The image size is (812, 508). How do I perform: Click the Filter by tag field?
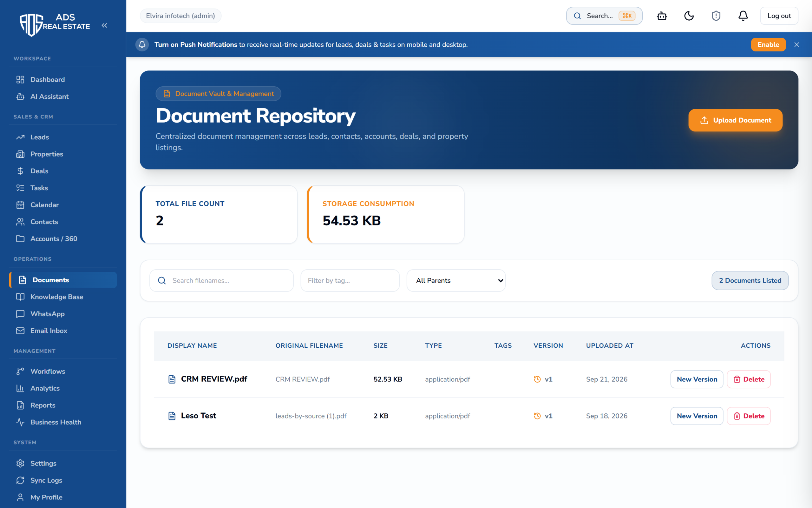point(350,281)
